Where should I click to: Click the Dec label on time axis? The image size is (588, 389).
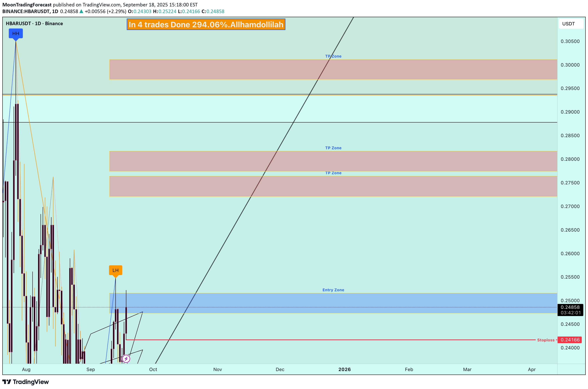pyautogui.click(x=280, y=369)
